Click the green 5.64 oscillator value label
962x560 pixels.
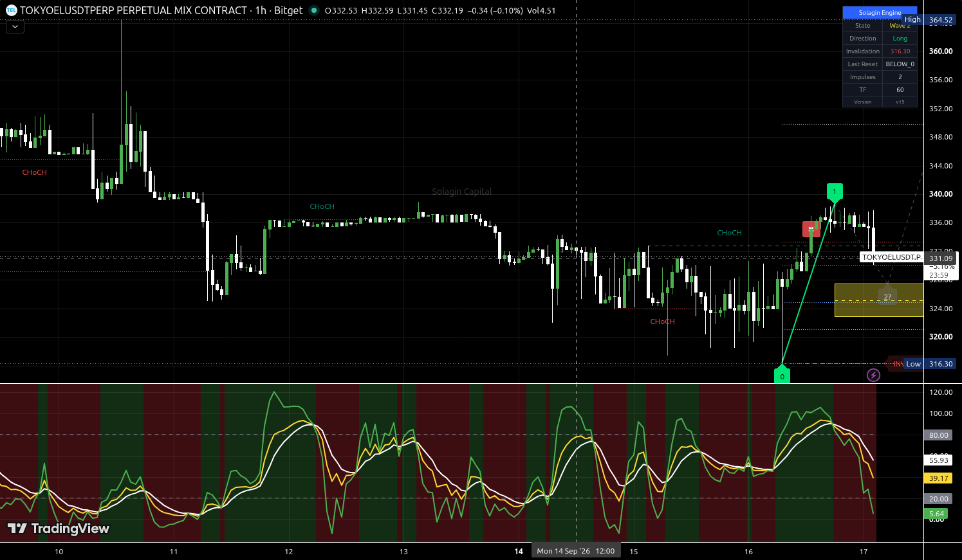tap(937, 514)
